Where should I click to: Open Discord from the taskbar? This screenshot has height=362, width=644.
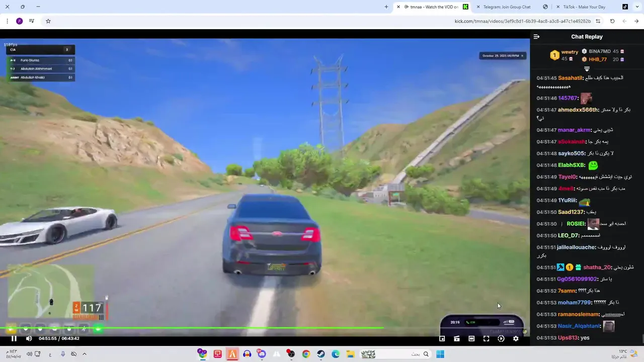point(262,354)
